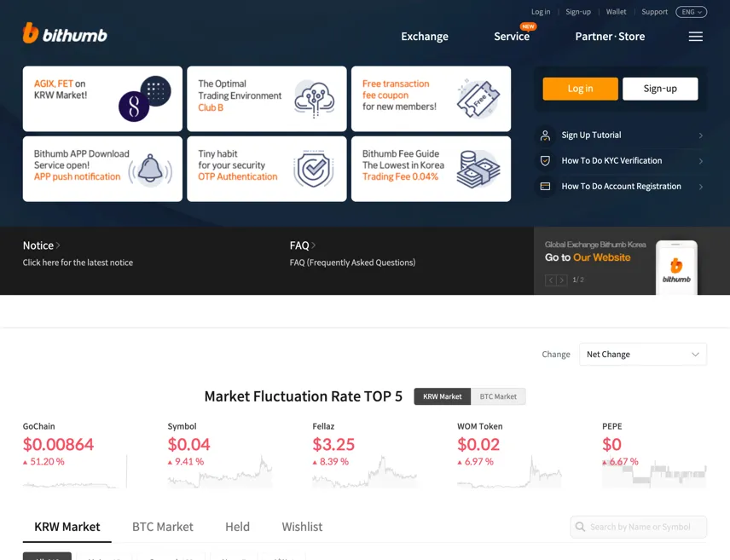Click the Club B cloud icon
The image size is (730, 560).
(314, 99)
